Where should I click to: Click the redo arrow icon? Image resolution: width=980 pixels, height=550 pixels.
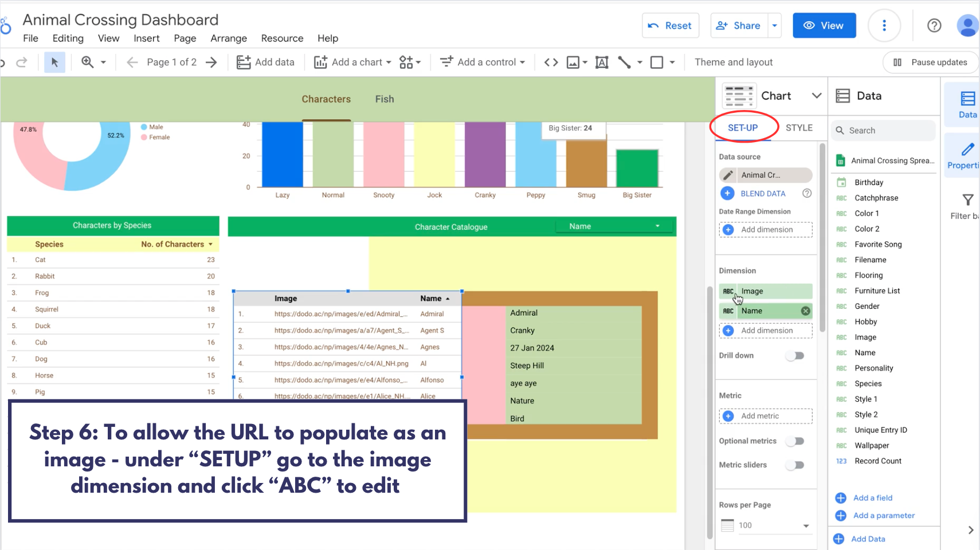tap(22, 62)
